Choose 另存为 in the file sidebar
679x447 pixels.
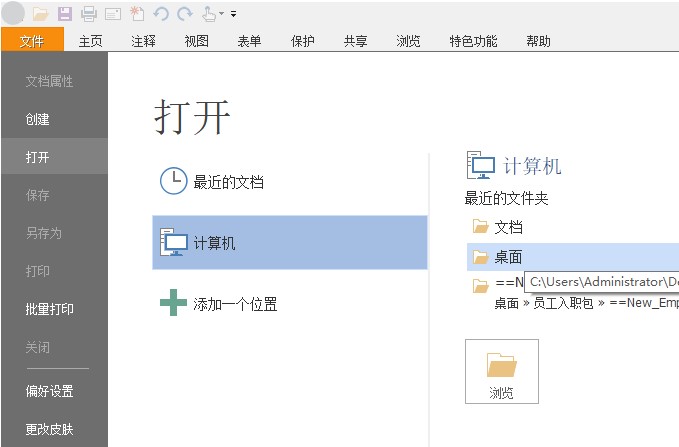tap(43, 233)
